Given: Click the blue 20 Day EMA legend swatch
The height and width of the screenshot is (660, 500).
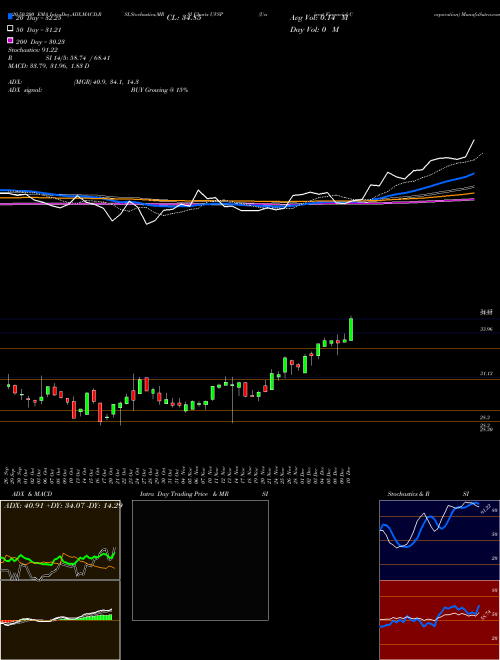Looking at the screenshot, I should tap(10, 17).
